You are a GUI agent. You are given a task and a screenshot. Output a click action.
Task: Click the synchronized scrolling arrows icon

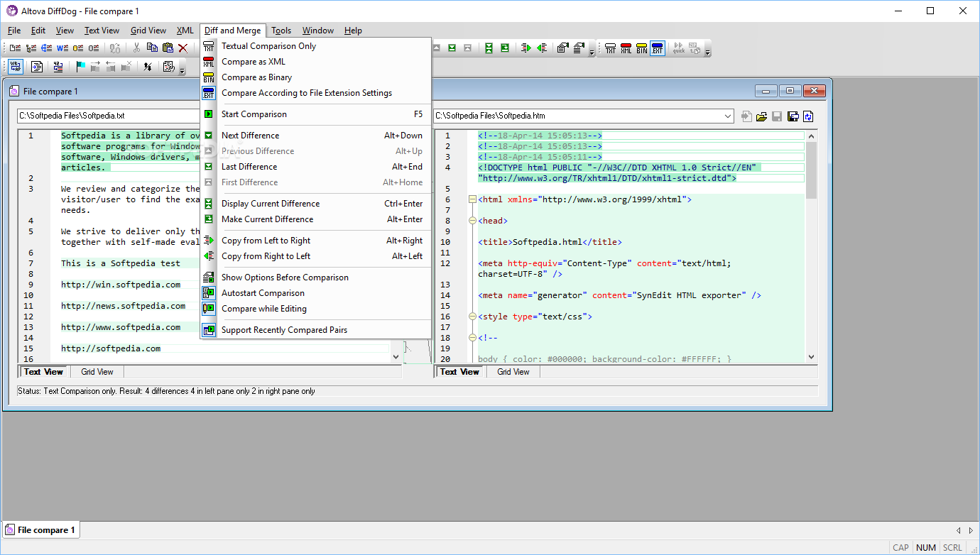(148, 67)
